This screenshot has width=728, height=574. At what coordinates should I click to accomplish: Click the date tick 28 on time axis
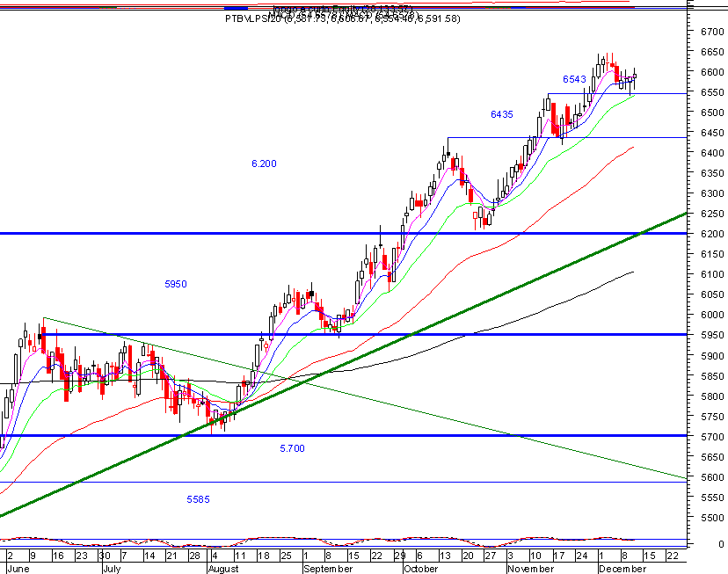[194, 556]
